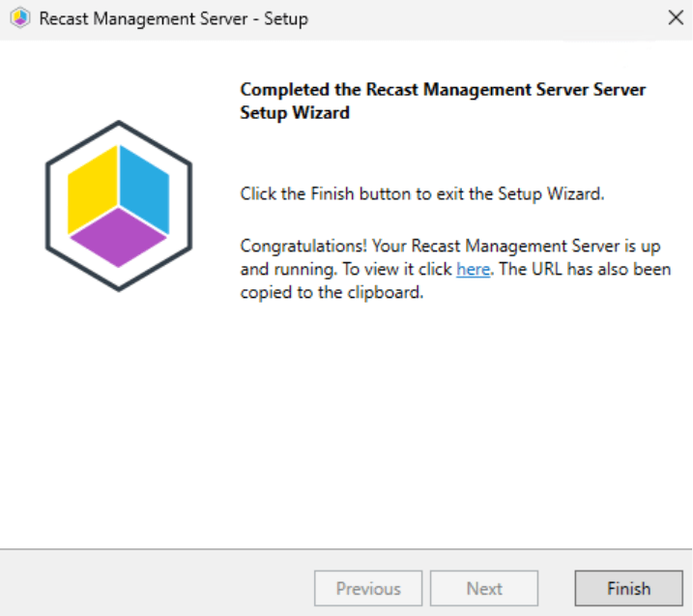
Task: Close the Setup window with X
Action: (x=675, y=19)
